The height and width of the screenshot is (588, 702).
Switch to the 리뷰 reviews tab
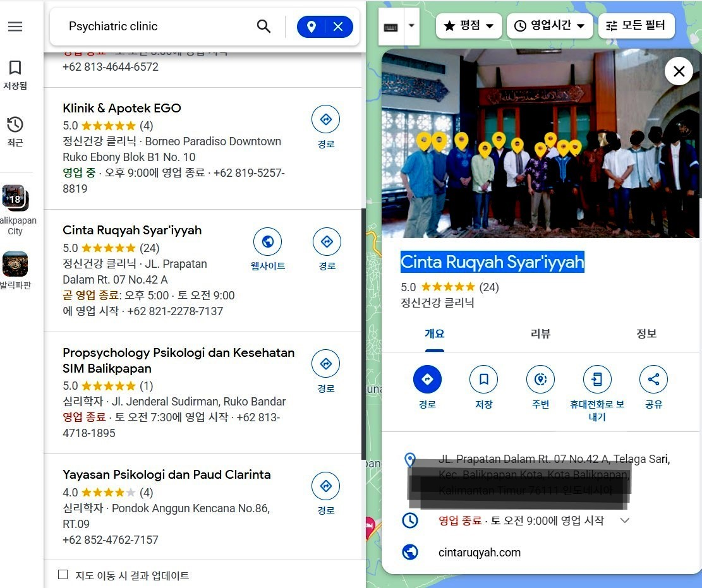(540, 334)
